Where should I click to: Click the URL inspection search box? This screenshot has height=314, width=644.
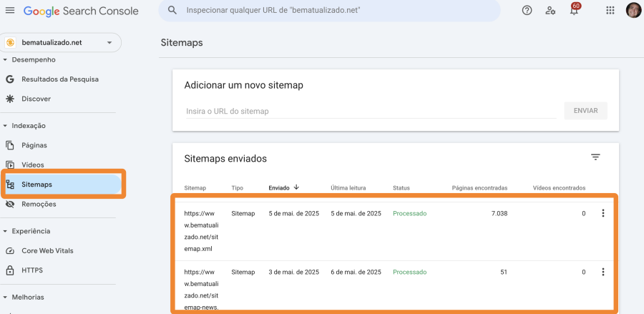329,10
